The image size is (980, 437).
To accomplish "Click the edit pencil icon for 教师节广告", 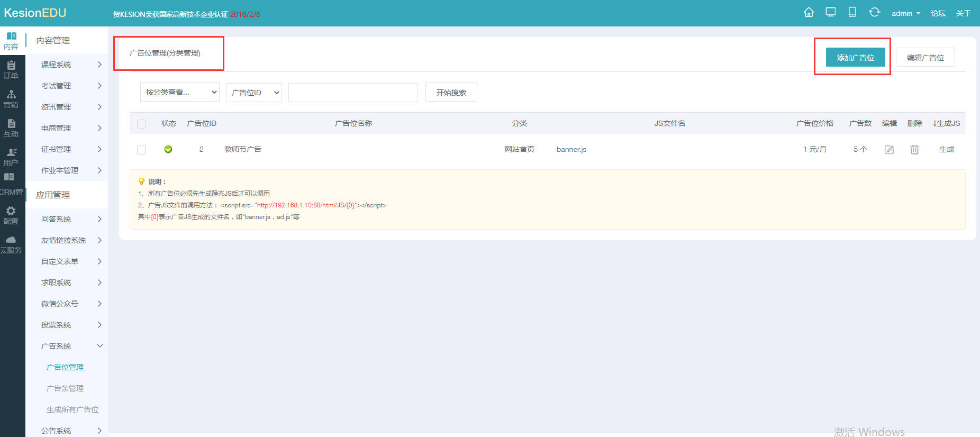I will click(890, 150).
